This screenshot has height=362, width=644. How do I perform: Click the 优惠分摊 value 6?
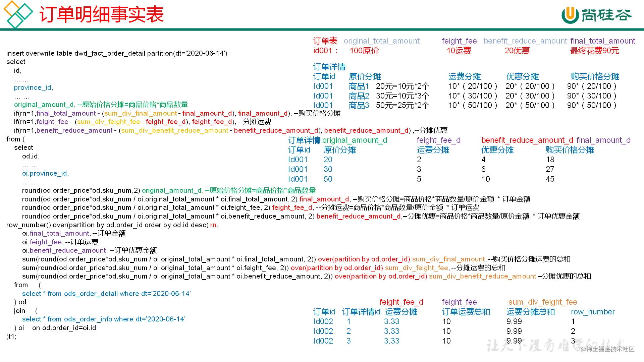[483, 169]
